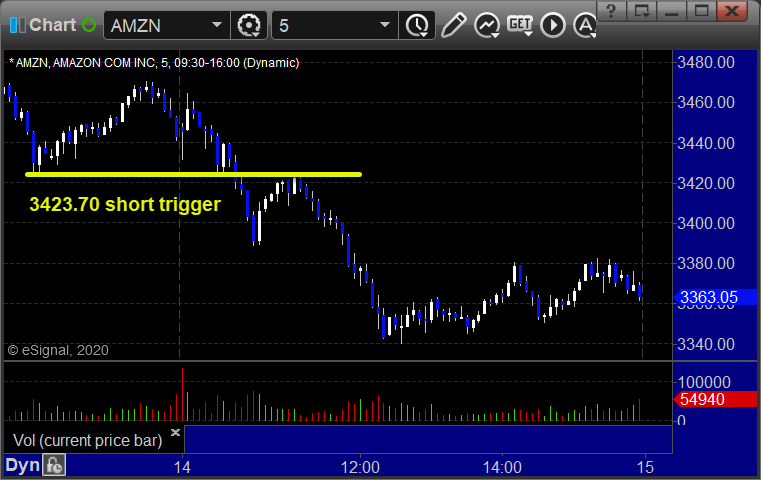This screenshot has width=761, height=480.
Task: Open the studies line-chart icon menu
Action: (x=487, y=25)
